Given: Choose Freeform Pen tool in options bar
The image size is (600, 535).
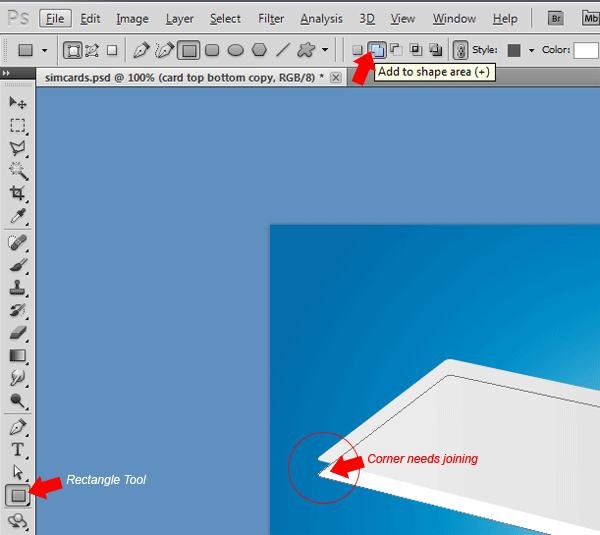Looking at the screenshot, I should (165, 50).
